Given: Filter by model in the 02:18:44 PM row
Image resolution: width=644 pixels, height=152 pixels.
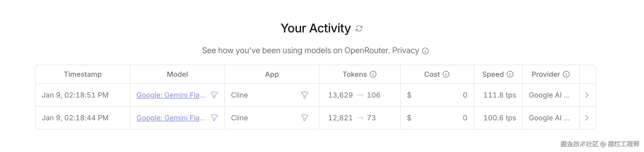Looking at the screenshot, I should [x=214, y=118].
